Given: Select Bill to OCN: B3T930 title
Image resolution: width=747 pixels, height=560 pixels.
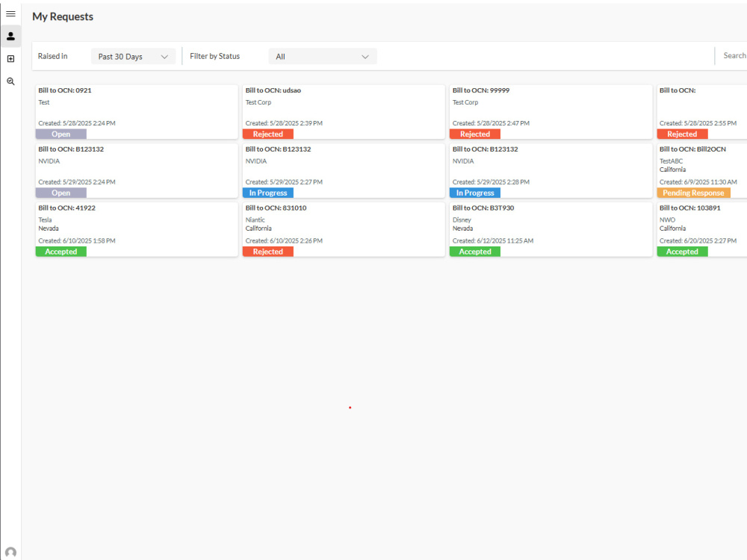Looking at the screenshot, I should tap(483, 208).
